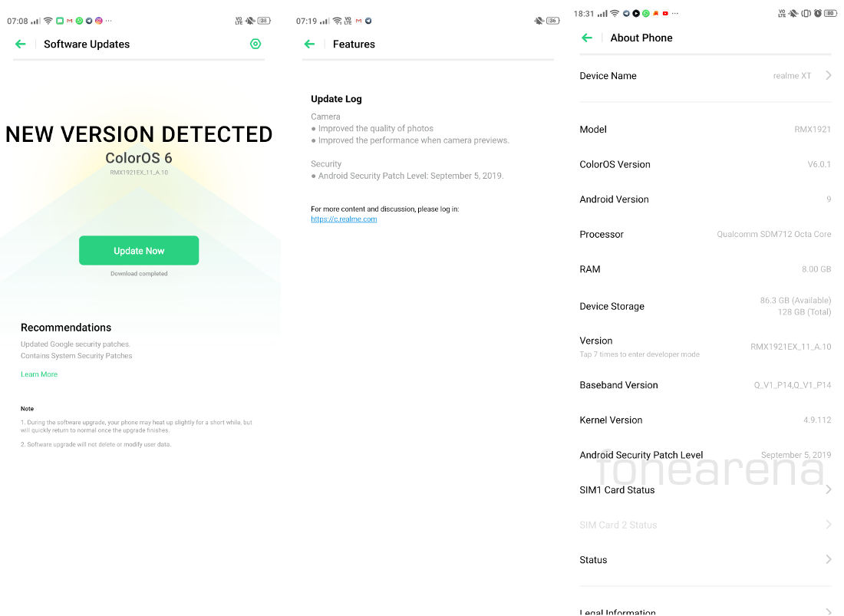Select the ColorOS Version row
The image size is (844, 616).
(704, 164)
